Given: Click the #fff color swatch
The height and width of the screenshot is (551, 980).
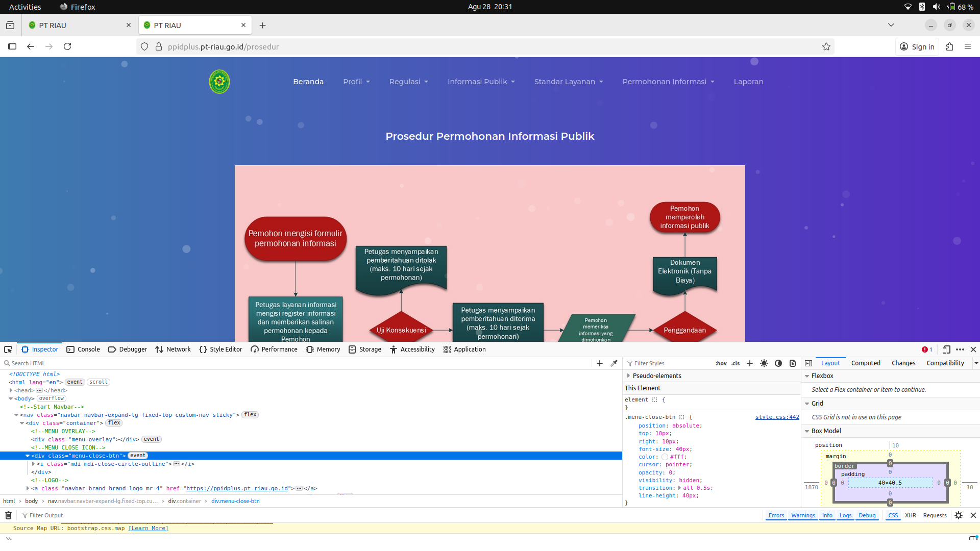Looking at the screenshot, I should pyautogui.click(x=665, y=457).
